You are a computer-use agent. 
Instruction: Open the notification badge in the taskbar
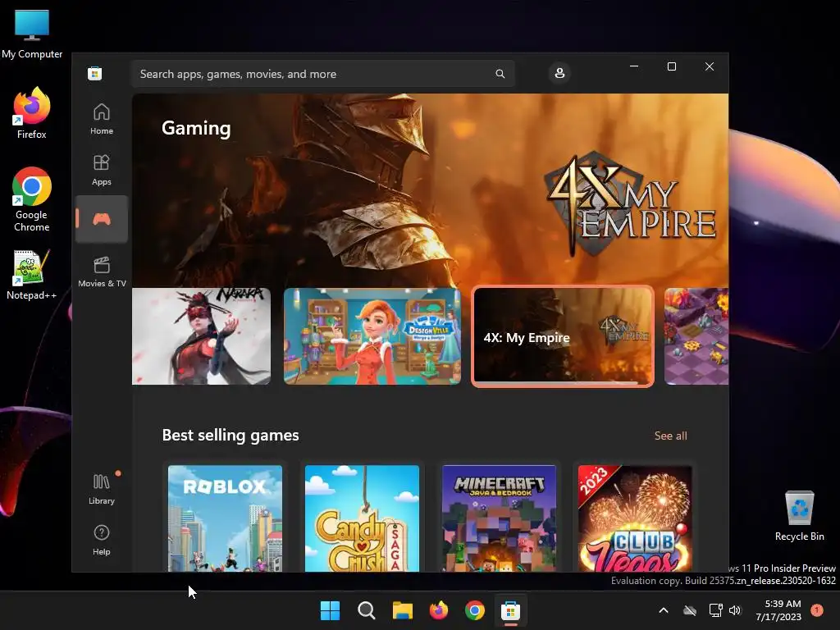[x=817, y=609]
